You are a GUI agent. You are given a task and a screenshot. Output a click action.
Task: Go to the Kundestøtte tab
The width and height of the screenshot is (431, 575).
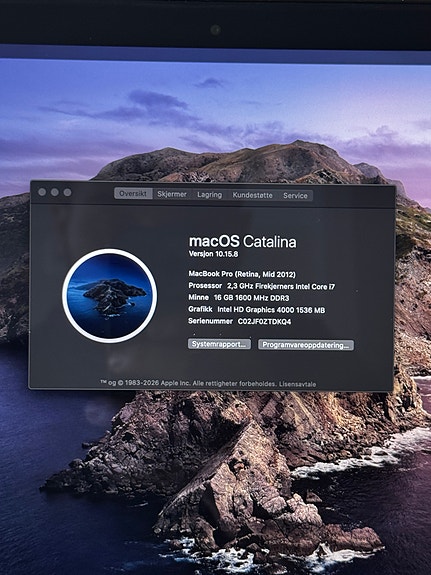coord(252,195)
